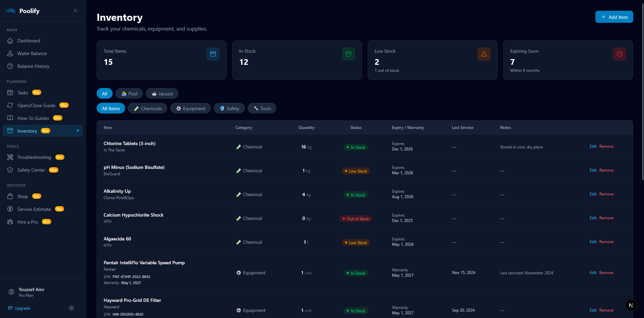The height and width of the screenshot is (318, 644).
Task: Filter inventory by Jacuzzi
Action: click(162, 93)
